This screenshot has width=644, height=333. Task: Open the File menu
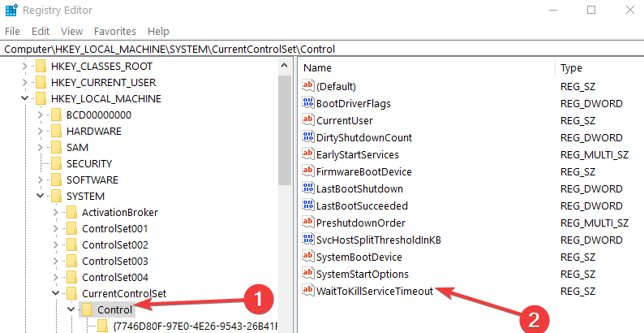(12, 31)
